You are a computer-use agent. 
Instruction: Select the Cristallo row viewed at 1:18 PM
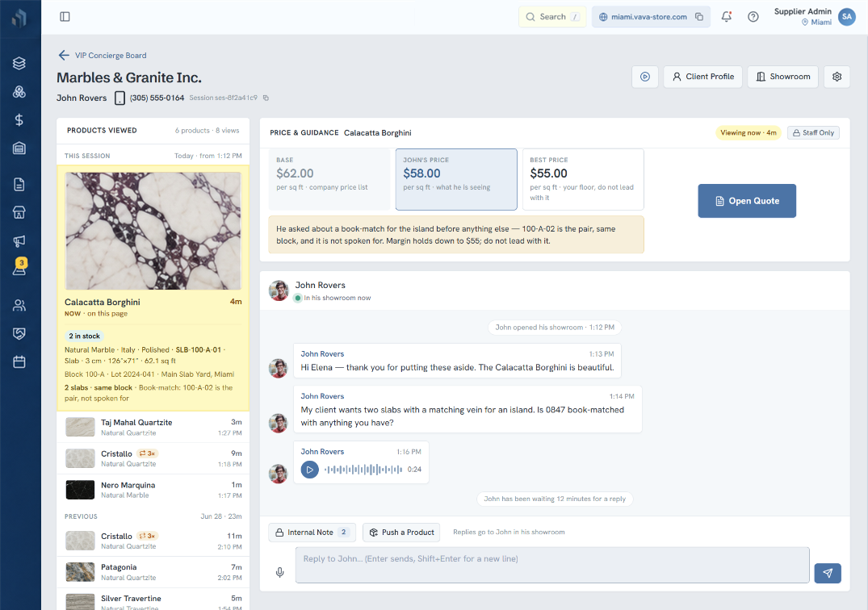tap(153, 458)
